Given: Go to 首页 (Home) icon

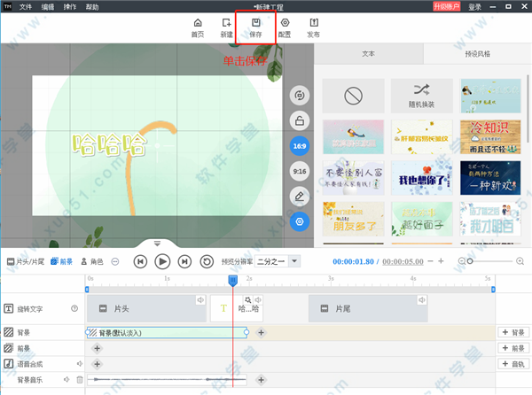Looking at the screenshot, I should [x=197, y=27].
